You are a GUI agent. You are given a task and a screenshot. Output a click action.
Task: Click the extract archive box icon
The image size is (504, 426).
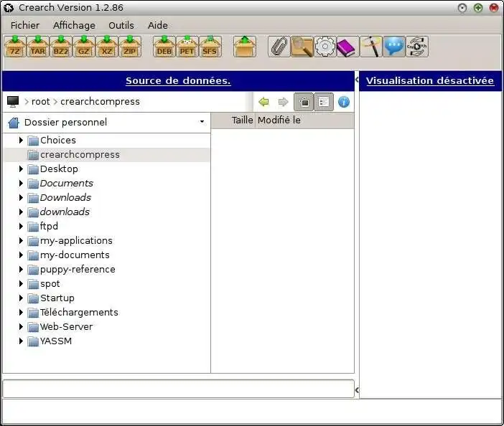pyautogui.click(x=245, y=47)
